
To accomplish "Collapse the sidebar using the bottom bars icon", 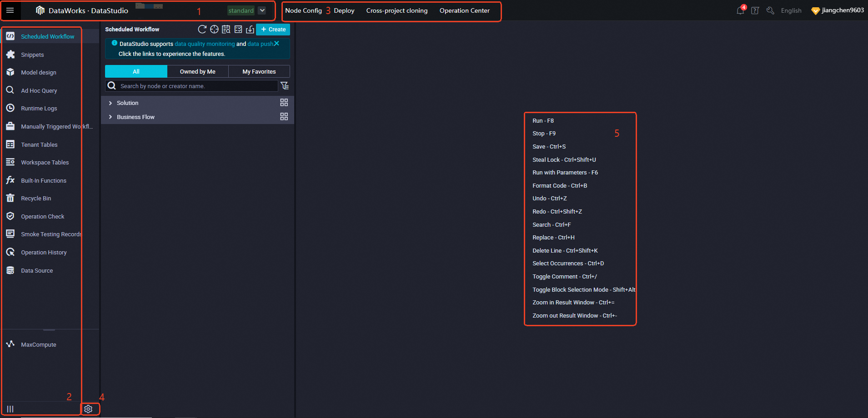I will point(10,409).
